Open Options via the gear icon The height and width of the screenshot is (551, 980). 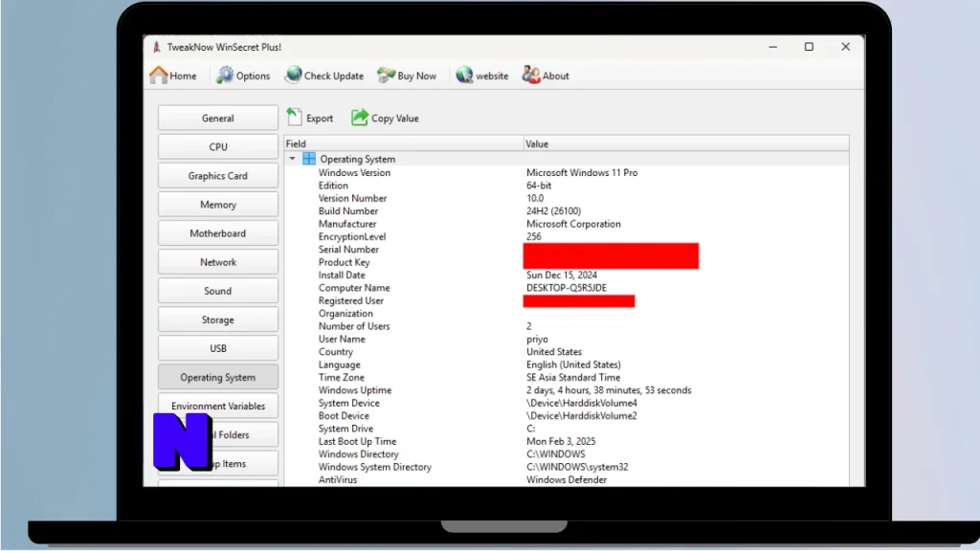pyautogui.click(x=224, y=75)
